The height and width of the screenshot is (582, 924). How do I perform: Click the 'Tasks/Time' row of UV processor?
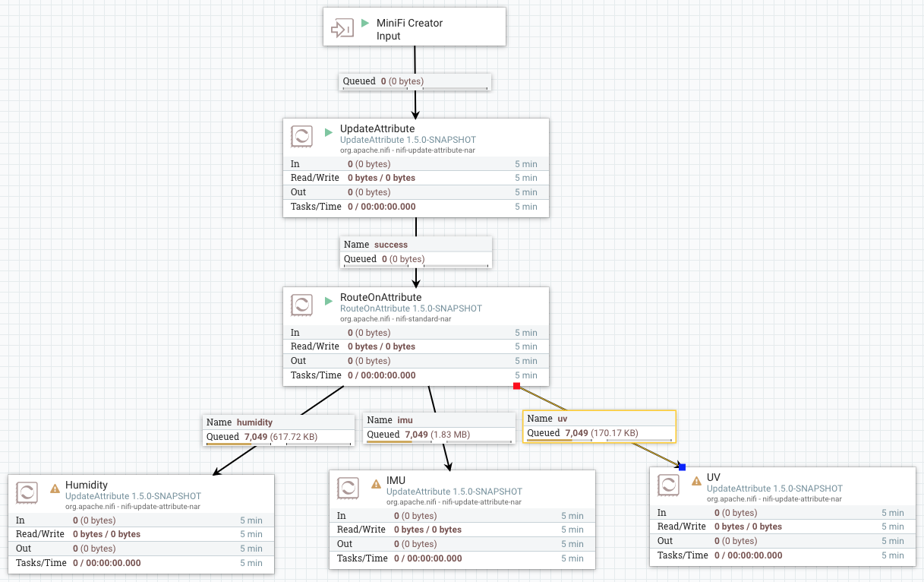783,555
